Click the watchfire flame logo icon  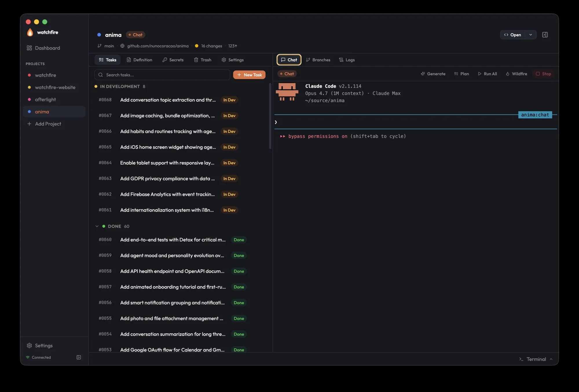[30, 32]
